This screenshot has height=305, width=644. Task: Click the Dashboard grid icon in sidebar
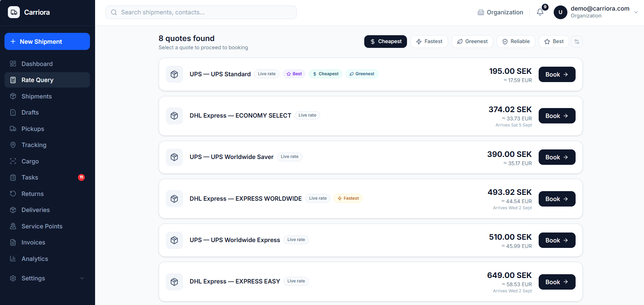pyautogui.click(x=13, y=64)
